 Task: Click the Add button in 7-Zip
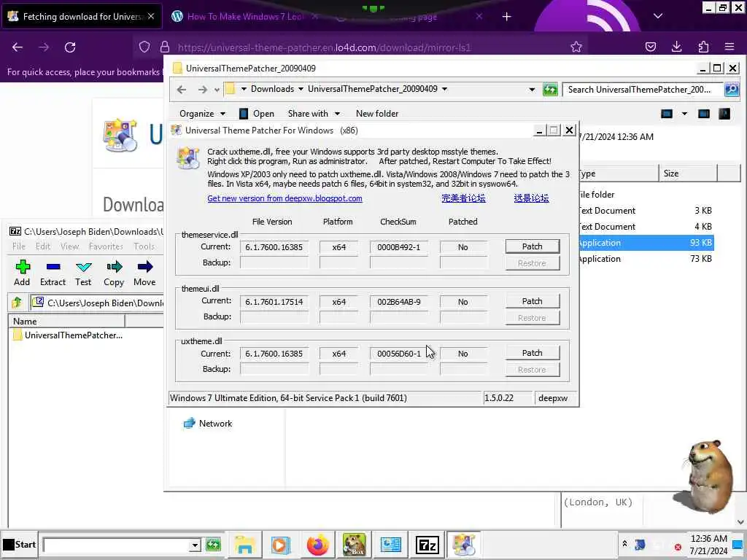click(22, 273)
